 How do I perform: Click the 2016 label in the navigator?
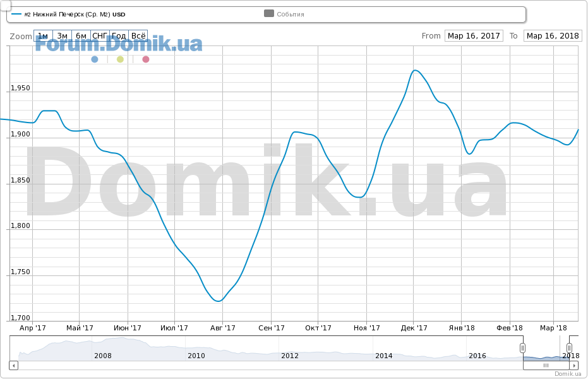pyautogui.click(x=477, y=356)
